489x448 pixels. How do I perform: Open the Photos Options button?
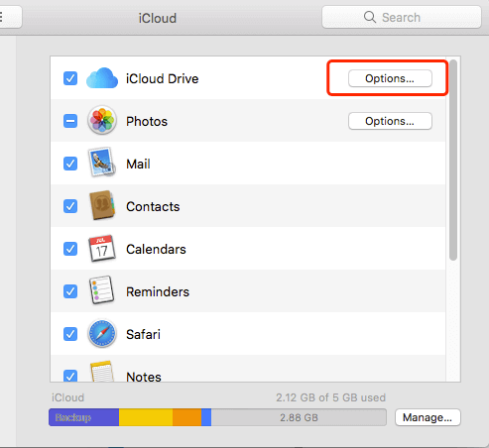[x=390, y=121]
